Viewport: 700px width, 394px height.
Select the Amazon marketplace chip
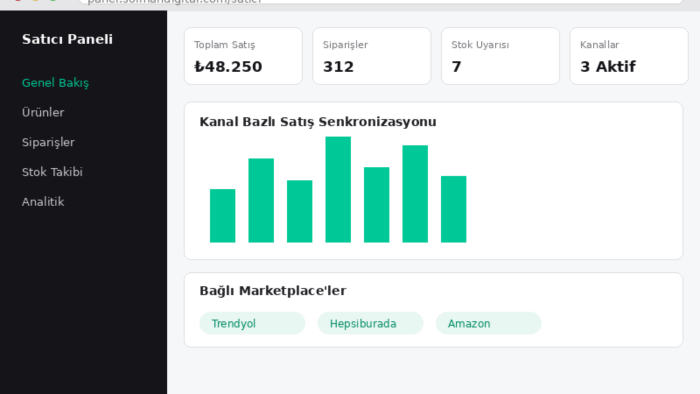[x=488, y=323]
